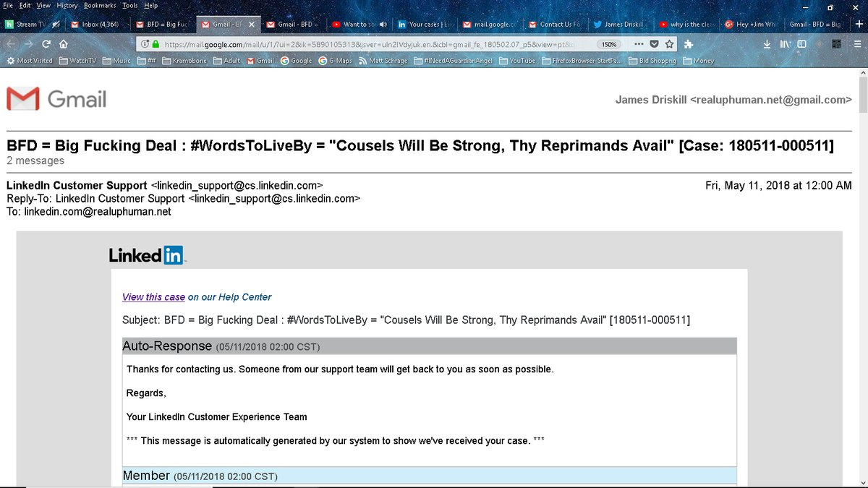Open the View menu
868x488 pixels.
point(43,5)
